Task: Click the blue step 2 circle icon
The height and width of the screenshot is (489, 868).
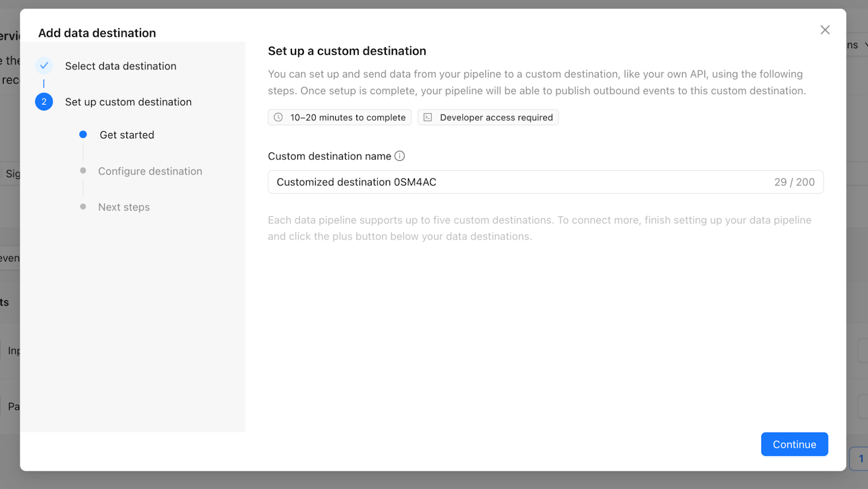Action: pyautogui.click(x=44, y=101)
